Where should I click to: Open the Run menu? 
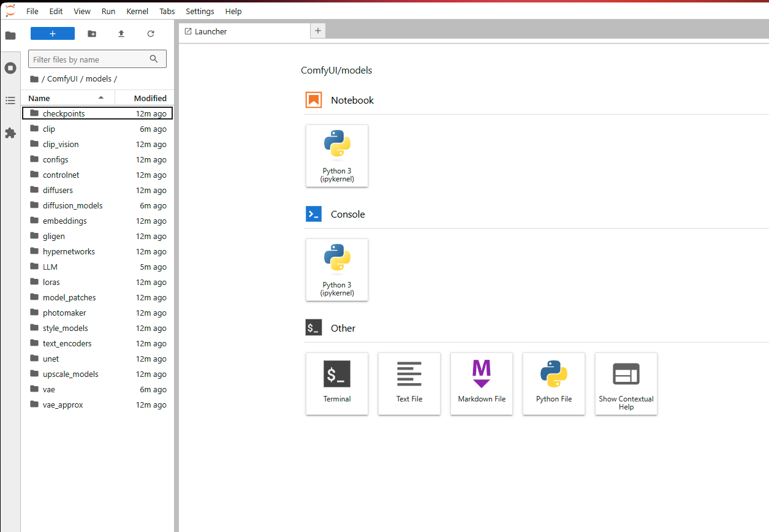click(108, 11)
